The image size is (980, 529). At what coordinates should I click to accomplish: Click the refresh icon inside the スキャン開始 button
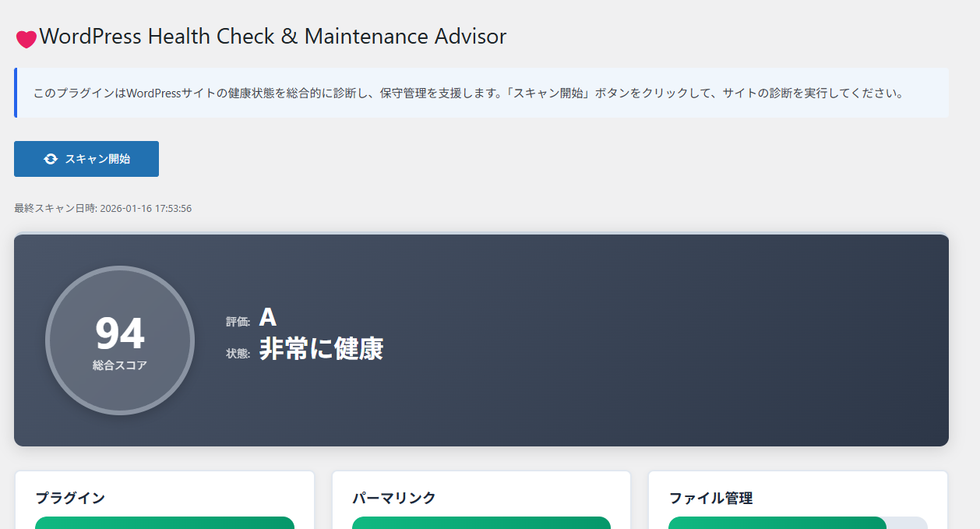[x=51, y=158]
